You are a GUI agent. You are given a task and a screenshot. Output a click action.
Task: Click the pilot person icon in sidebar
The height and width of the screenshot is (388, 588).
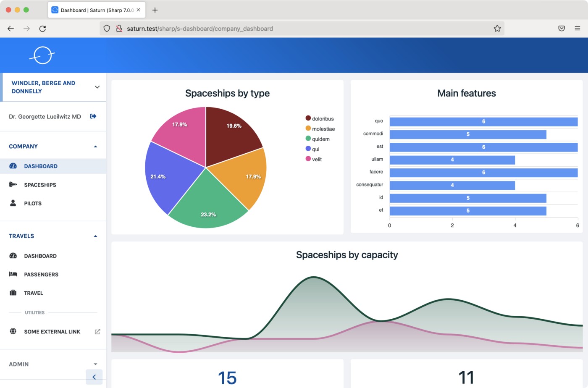(13, 203)
